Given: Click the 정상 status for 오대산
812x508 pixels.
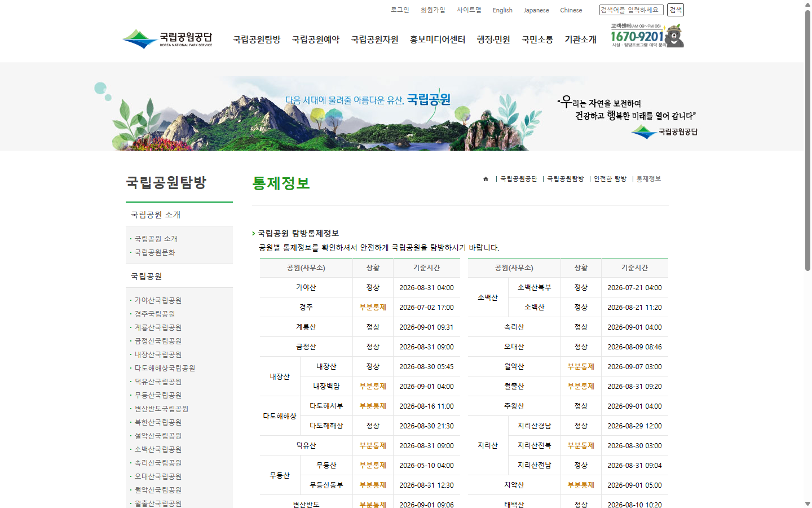Looking at the screenshot, I should click(x=581, y=347).
